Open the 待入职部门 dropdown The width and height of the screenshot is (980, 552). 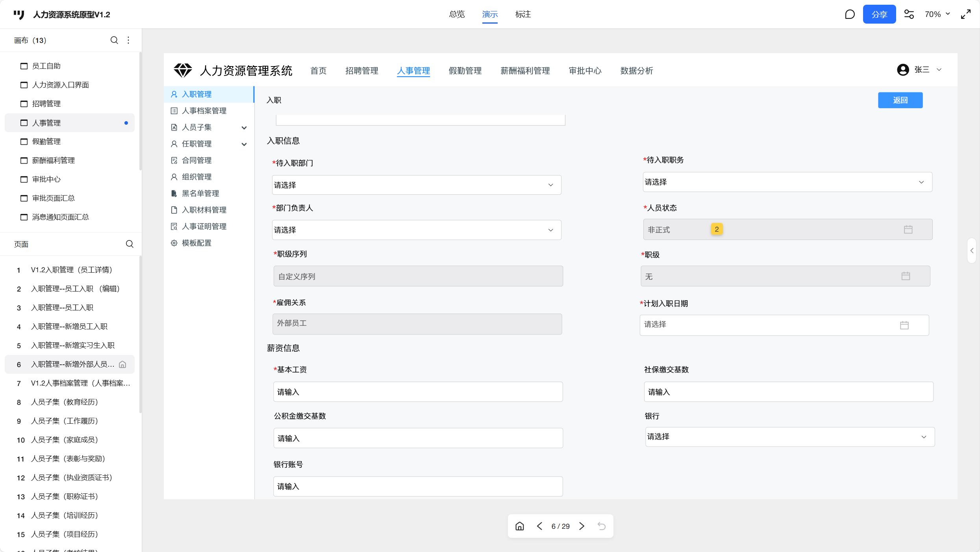click(x=416, y=185)
